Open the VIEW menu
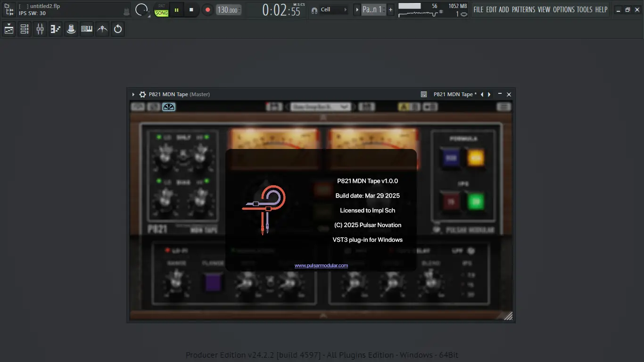 point(544,9)
